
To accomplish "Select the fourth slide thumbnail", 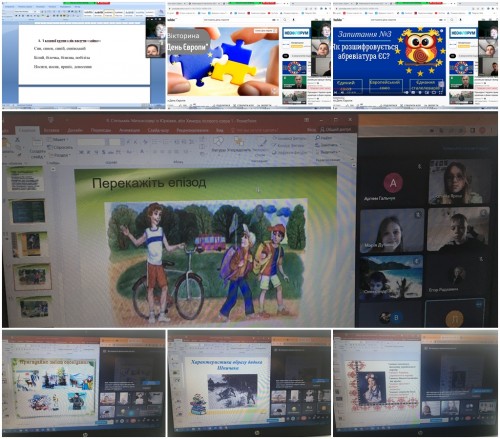I will (x=32, y=277).
